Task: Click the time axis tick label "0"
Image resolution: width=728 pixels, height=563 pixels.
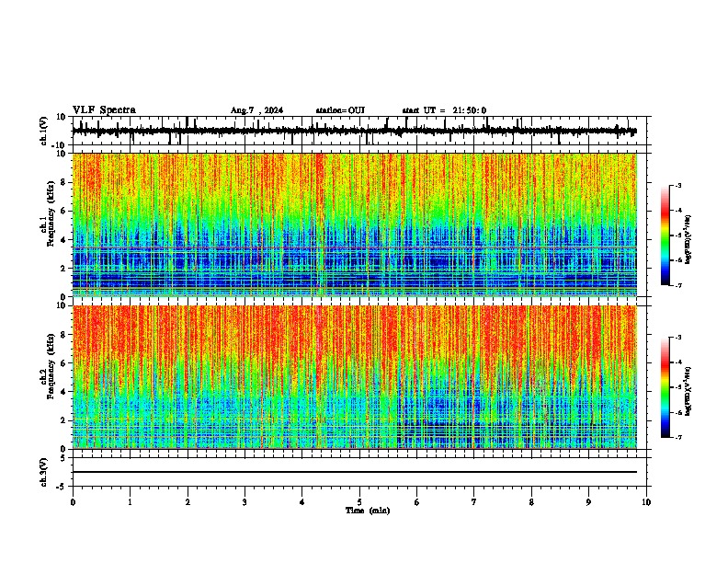Action: click(x=73, y=502)
